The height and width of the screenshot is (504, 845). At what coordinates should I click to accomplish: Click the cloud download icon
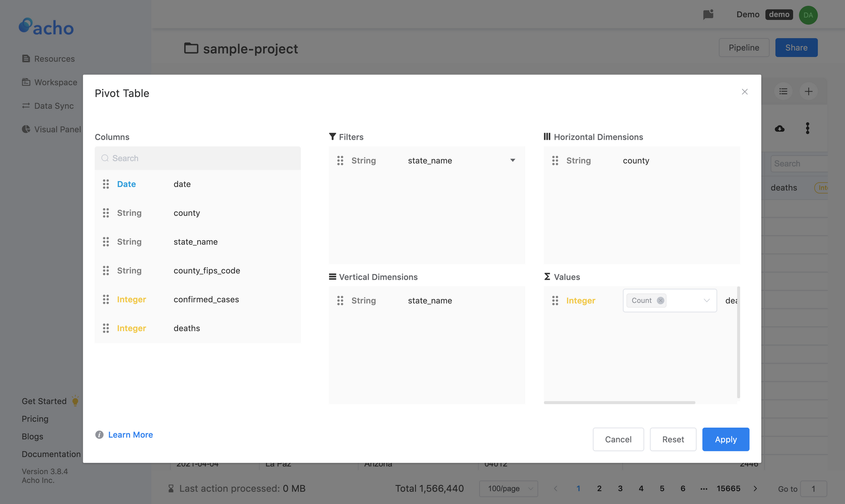point(780,128)
